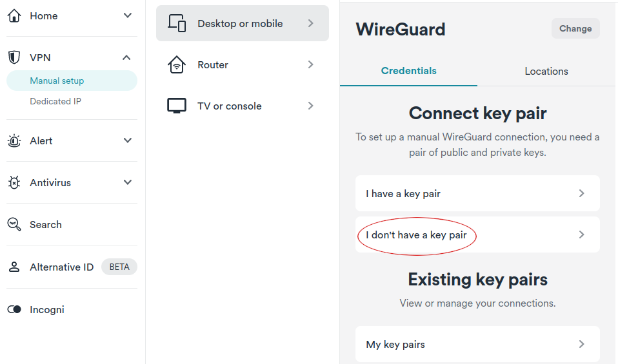Click the Search magnifier icon
The height and width of the screenshot is (364, 618).
point(14,224)
